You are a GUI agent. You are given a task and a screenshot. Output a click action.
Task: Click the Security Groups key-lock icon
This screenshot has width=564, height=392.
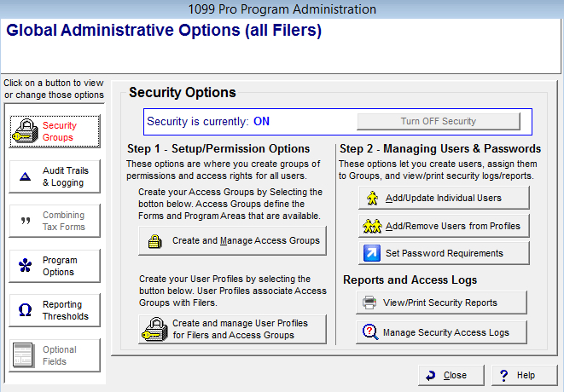pyautogui.click(x=26, y=132)
